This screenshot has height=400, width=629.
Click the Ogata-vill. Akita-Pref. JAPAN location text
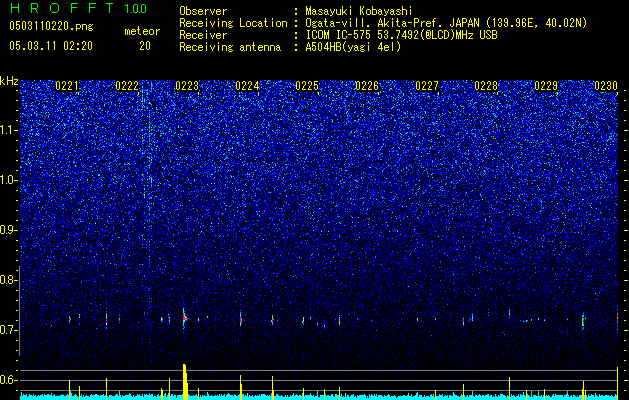click(x=446, y=23)
